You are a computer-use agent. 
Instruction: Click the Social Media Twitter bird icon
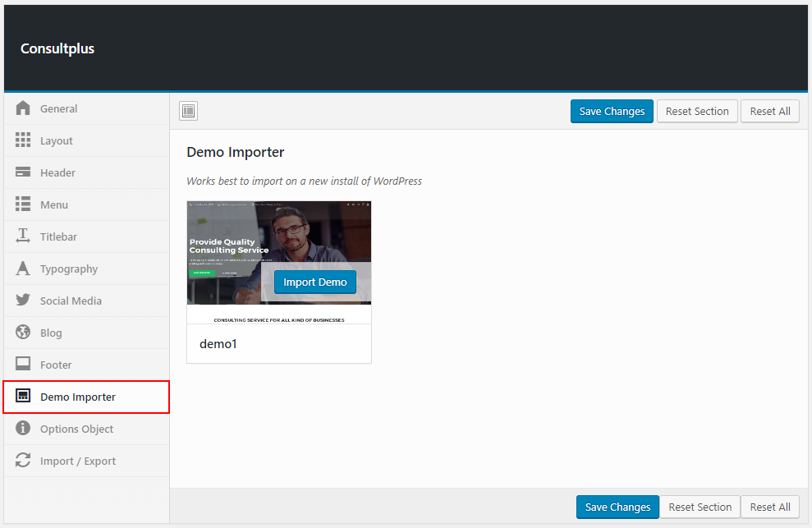coord(23,301)
